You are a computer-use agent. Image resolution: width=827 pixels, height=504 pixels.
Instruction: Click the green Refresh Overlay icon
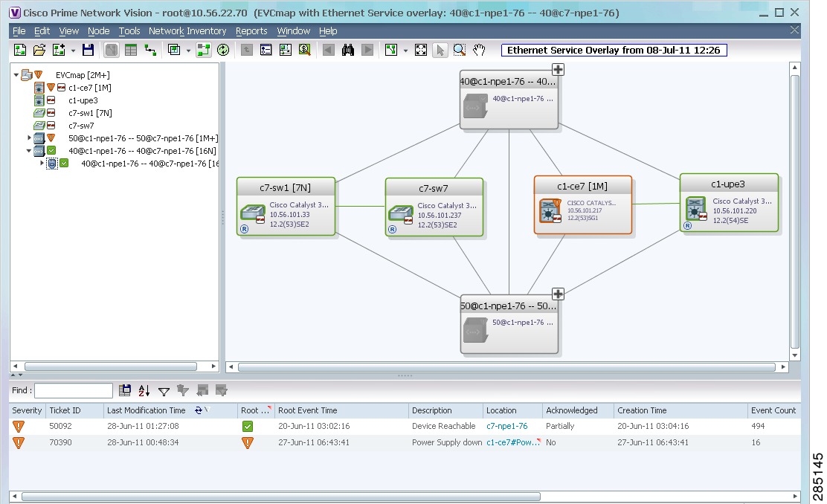point(223,50)
